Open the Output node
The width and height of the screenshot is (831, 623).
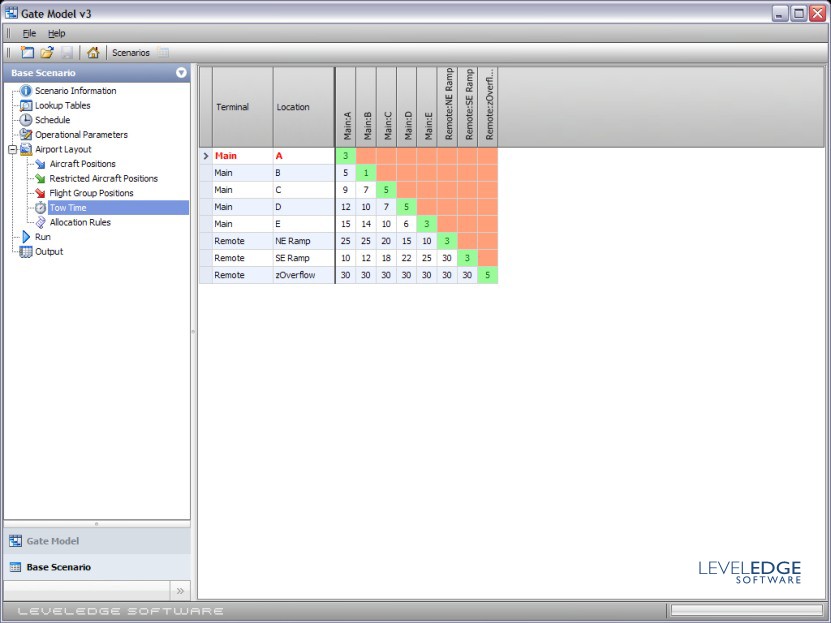pyautogui.click(x=48, y=252)
